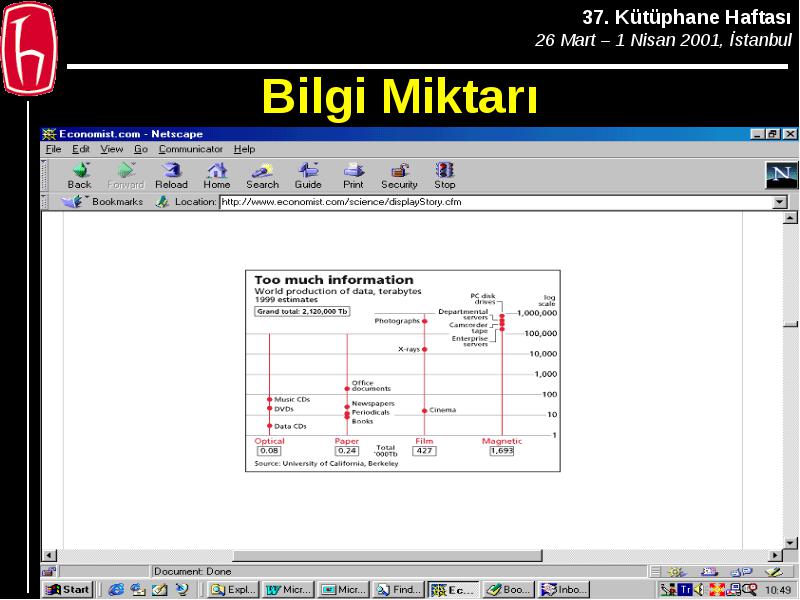Open the Help menu
Screen dimensions: 800x600
[244, 149]
